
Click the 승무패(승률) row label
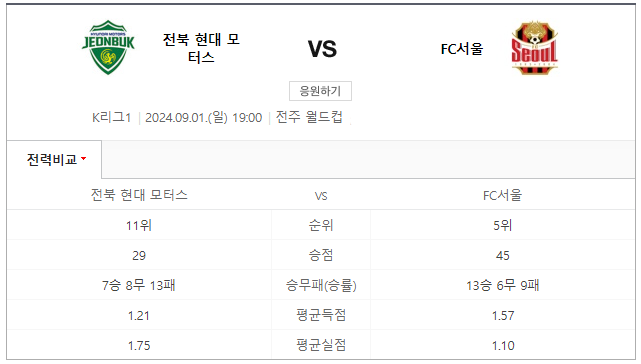[321, 285]
